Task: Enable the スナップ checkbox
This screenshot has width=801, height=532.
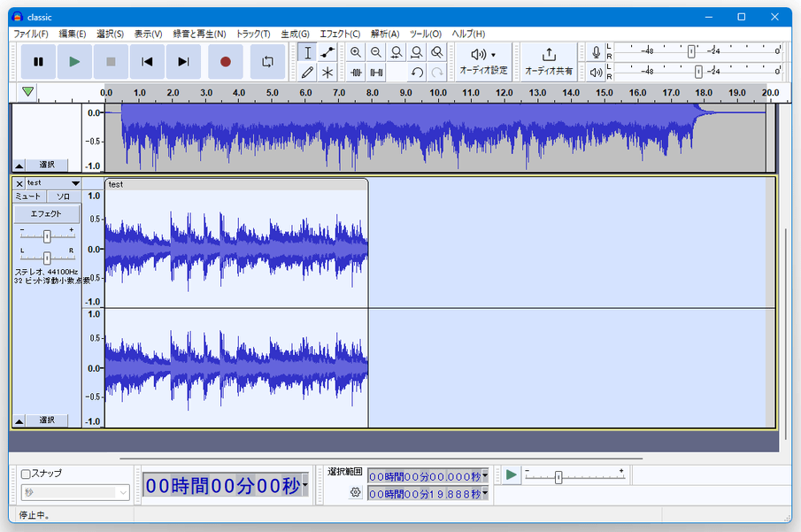Action: [26, 474]
